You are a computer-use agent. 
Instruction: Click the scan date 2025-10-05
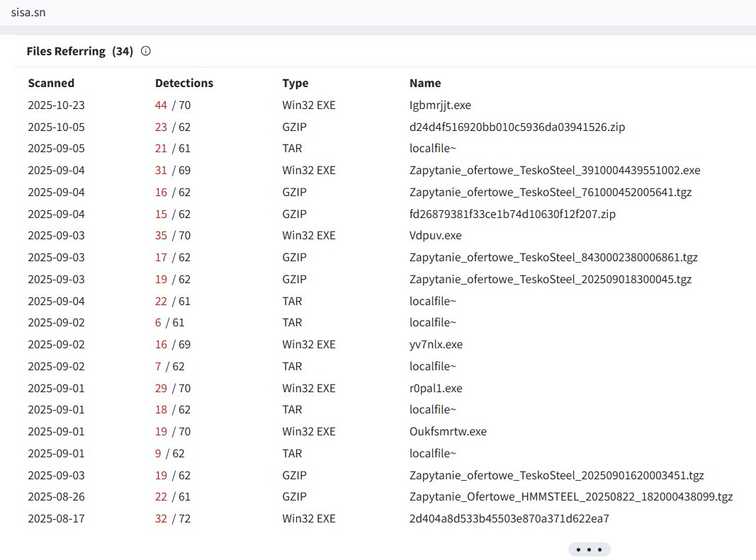coord(57,127)
